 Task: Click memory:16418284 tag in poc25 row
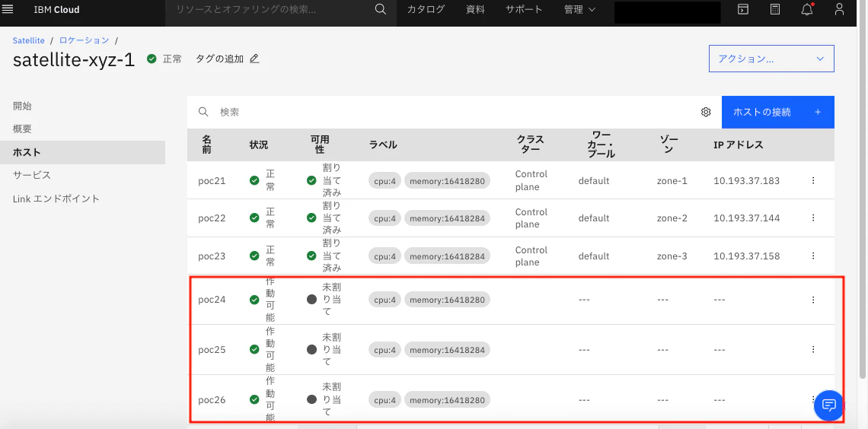pos(447,350)
